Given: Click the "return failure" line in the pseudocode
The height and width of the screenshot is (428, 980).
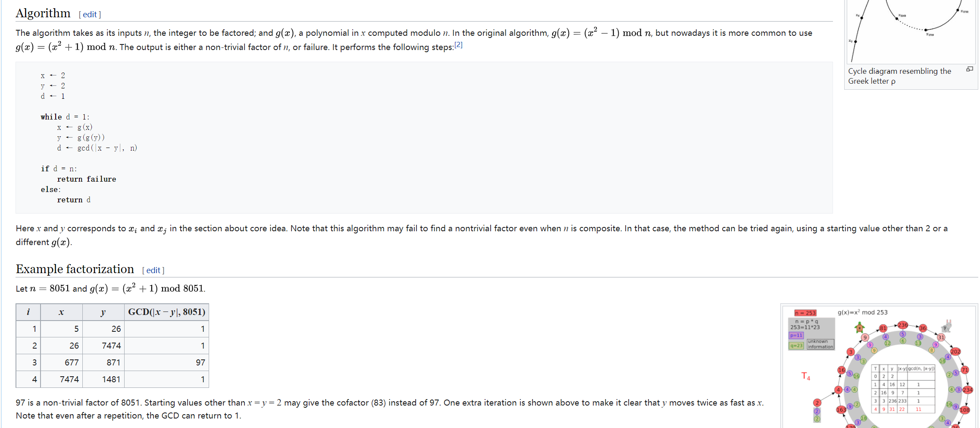Looking at the screenshot, I should (86, 179).
